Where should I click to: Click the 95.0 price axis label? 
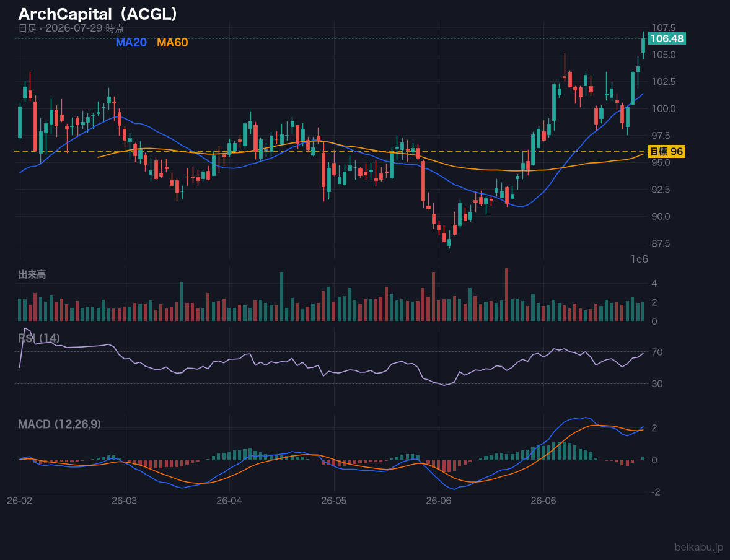click(661, 162)
